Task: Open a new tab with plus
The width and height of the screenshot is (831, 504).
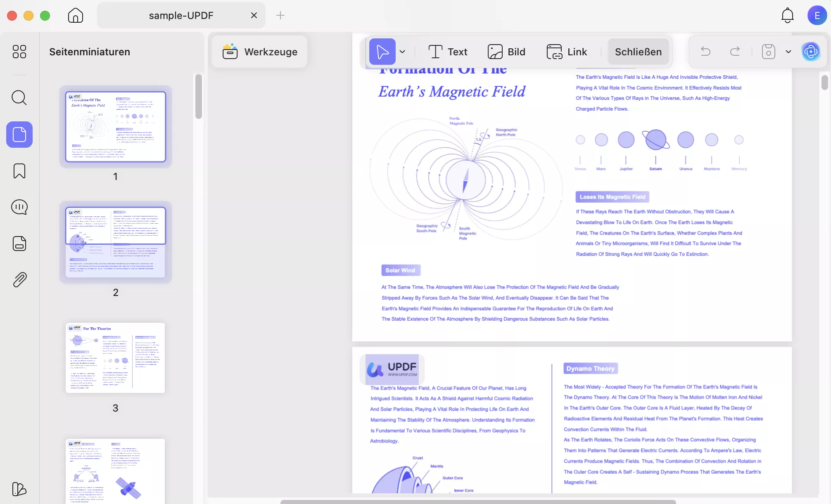Action: pyautogui.click(x=280, y=15)
